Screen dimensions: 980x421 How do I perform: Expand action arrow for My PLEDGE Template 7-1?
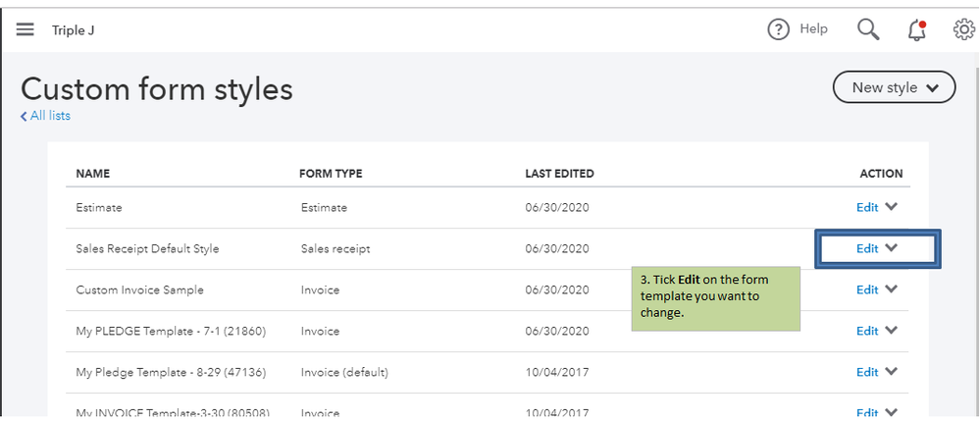click(892, 331)
